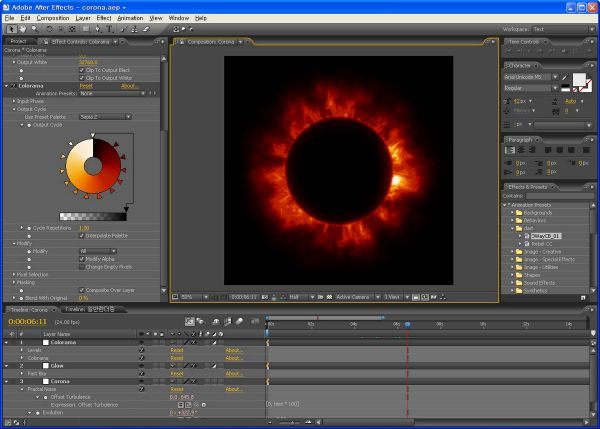Click left align text icon in Paragraph panel
600x429 pixels.
coord(510,150)
